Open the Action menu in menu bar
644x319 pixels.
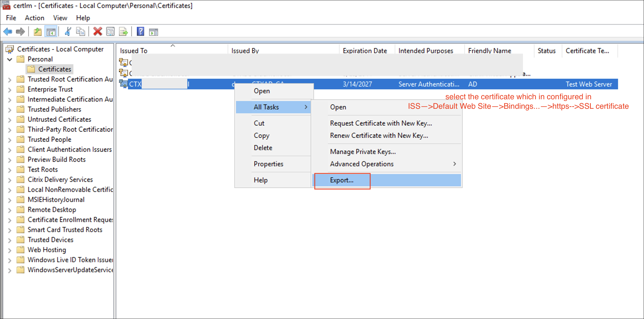point(35,18)
